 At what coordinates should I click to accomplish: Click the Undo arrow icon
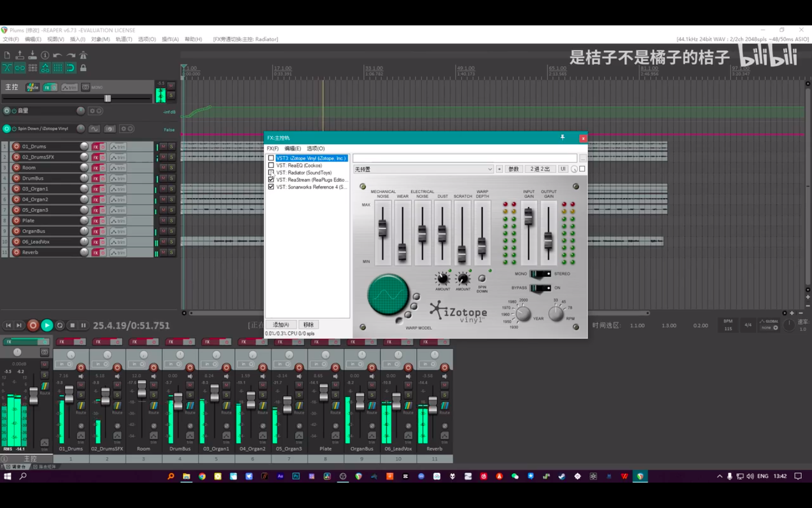(x=58, y=55)
